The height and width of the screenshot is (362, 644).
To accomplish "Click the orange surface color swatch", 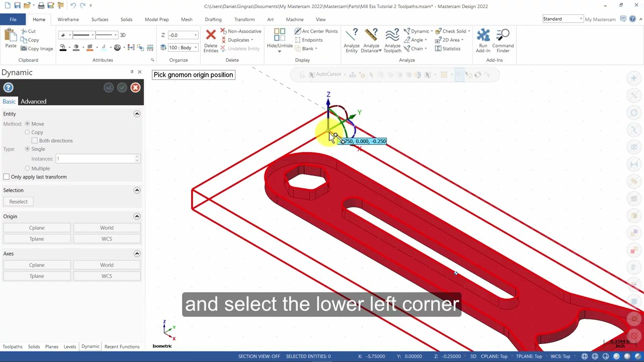I will point(90,48).
